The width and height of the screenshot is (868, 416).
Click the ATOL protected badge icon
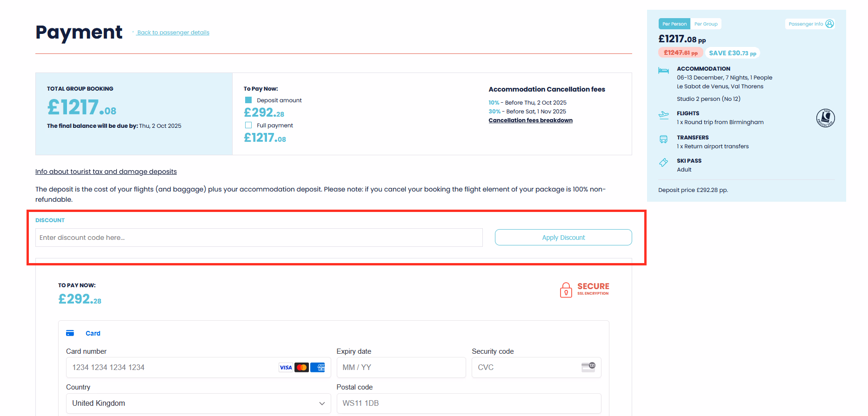pyautogui.click(x=825, y=118)
